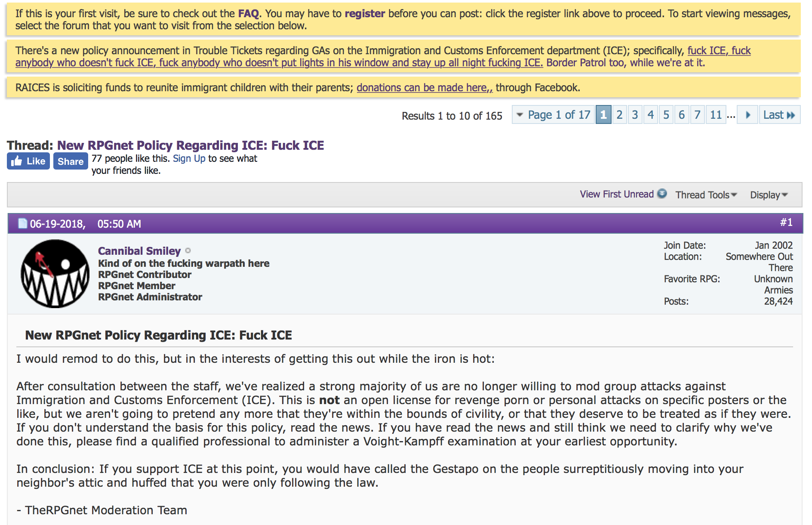Viewport: 812px width, 525px height.
Task: Click the Facebook Like thumbs-up button
Action: coord(28,161)
